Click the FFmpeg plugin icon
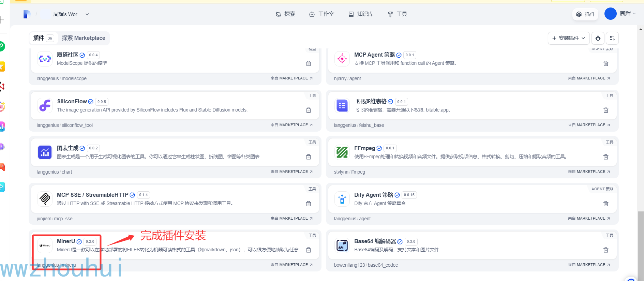Viewport: 644px width, 281px height. (342, 152)
